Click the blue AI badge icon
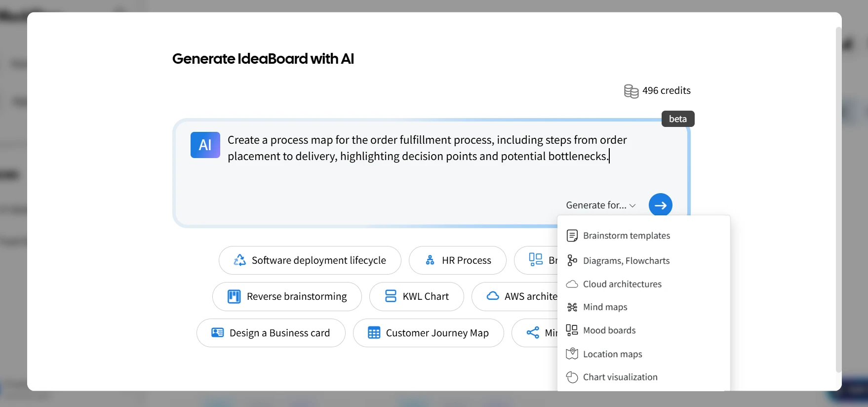The image size is (868, 407). pos(205,145)
